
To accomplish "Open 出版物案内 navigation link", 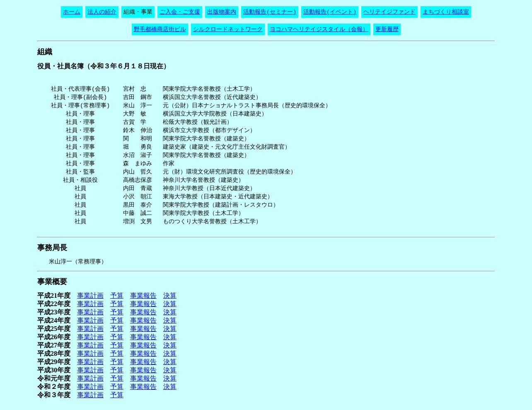I will (222, 12).
